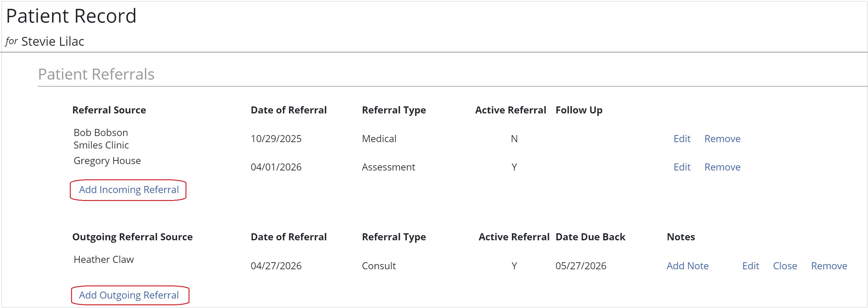The height and width of the screenshot is (308, 868).
Task: Click the Notes column header
Action: click(x=680, y=237)
